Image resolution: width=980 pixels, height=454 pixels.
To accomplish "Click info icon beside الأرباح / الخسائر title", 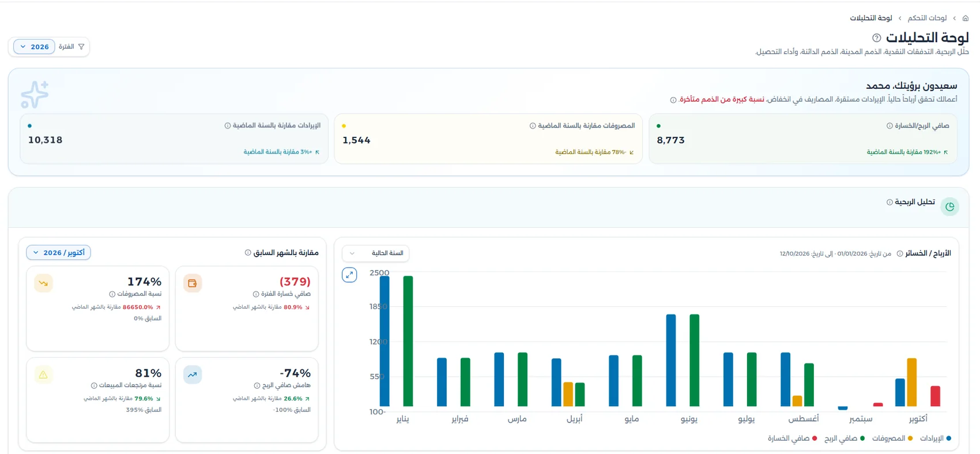I will (899, 254).
